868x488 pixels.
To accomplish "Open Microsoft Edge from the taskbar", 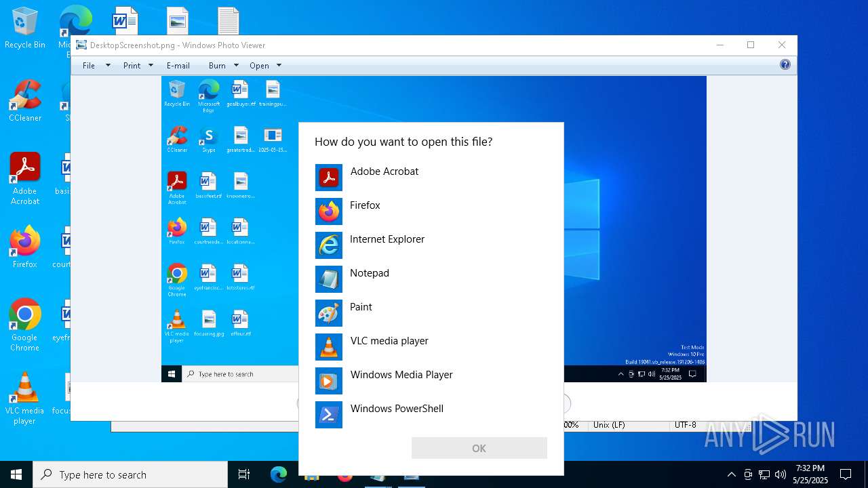I will 279,474.
